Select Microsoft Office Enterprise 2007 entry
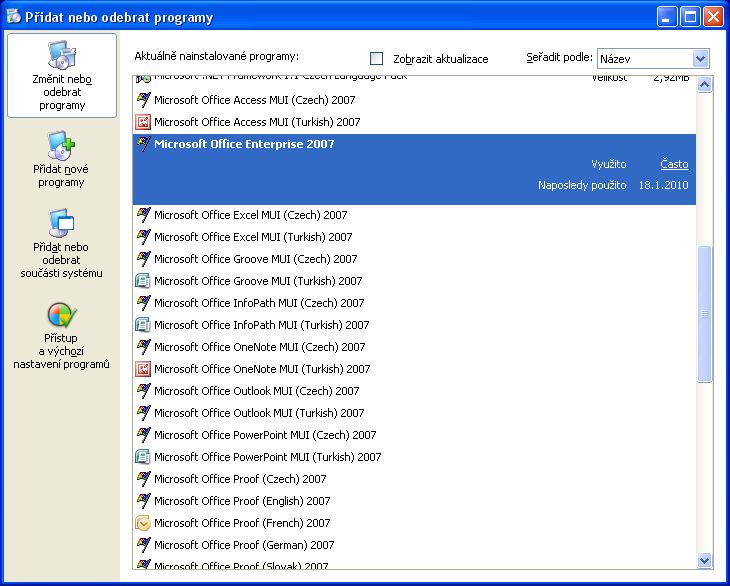 tap(414, 169)
